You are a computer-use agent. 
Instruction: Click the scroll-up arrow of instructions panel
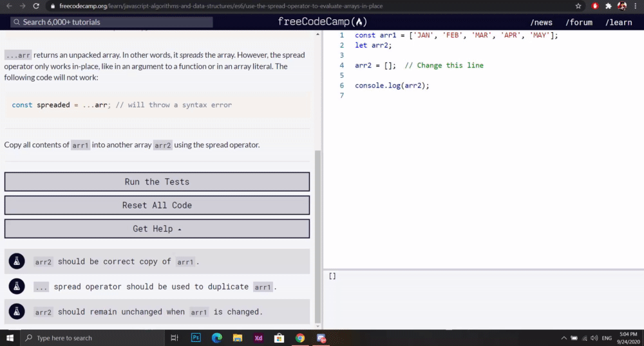tap(317, 34)
